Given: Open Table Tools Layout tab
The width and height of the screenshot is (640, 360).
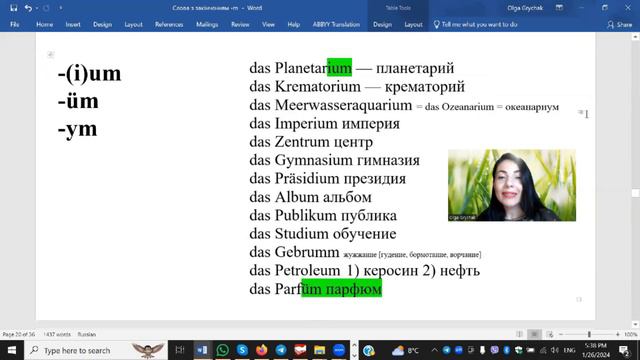Looking at the screenshot, I should tap(413, 24).
